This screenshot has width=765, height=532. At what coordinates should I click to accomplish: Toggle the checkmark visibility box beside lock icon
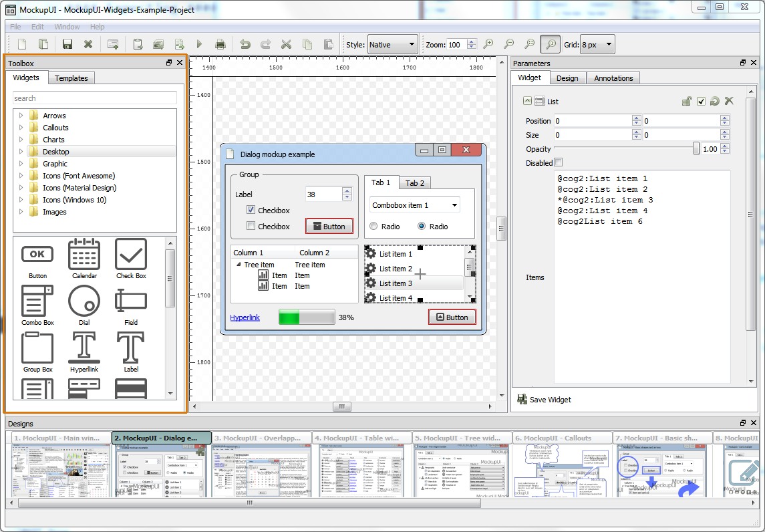tap(701, 102)
